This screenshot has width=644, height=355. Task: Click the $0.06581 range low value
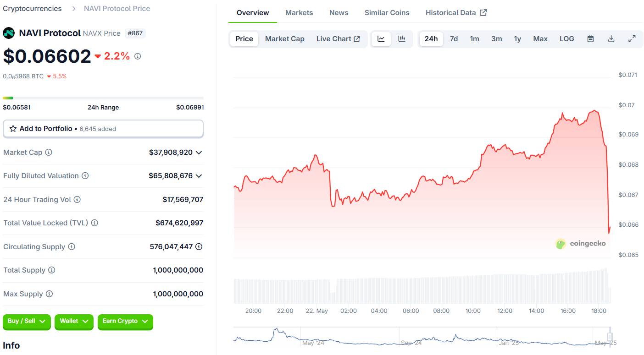tap(17, 107)
